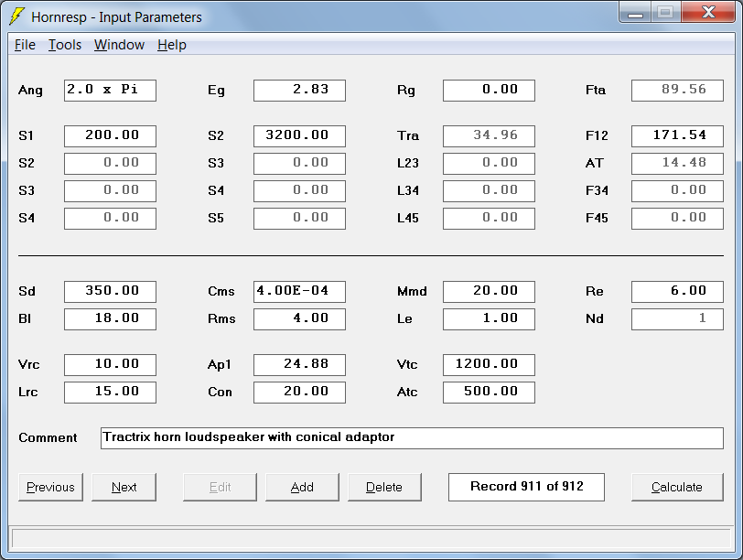Click the Hornresp lightning bolt title icon
This screenshot has width=743, height=560.
pos(16,16)
